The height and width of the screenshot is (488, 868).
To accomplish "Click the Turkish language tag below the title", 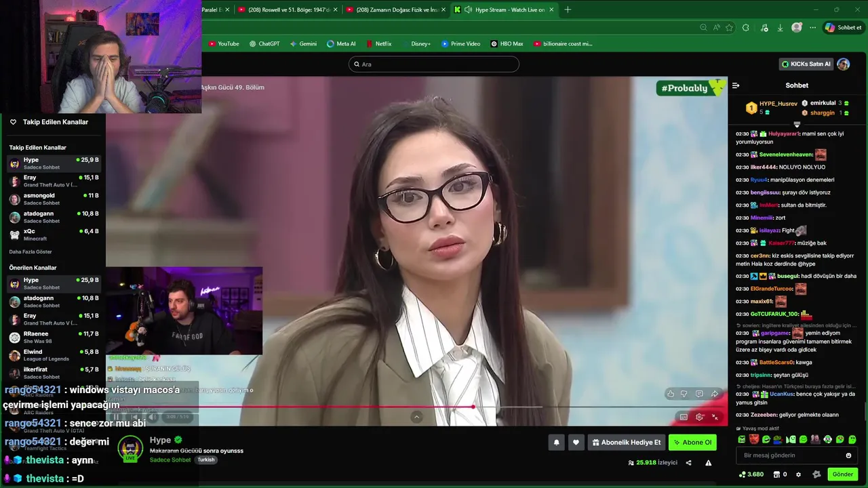I will coord(206,460).
